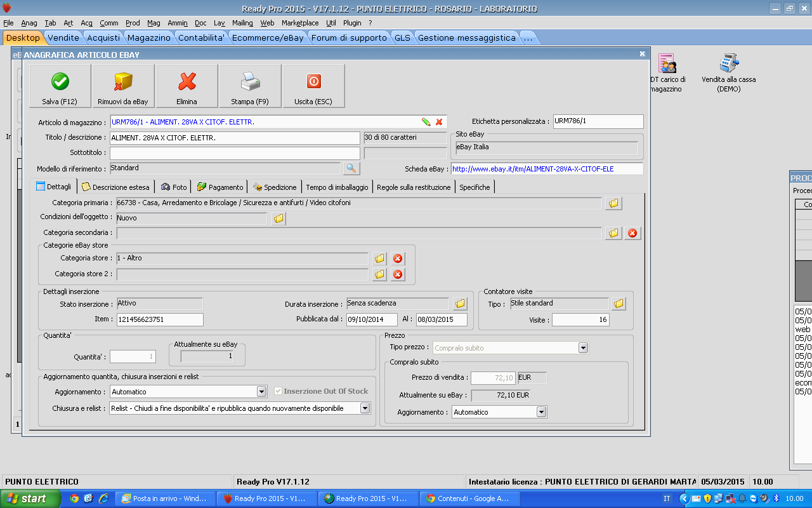Open Posta in arrivo taskbar item
Image resolution: width=812 pixels, height=508 pixels.
click(166, 498)
